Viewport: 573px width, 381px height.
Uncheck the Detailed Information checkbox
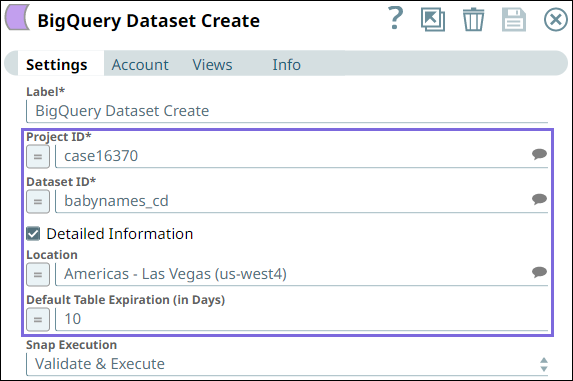tap(33, 234)
